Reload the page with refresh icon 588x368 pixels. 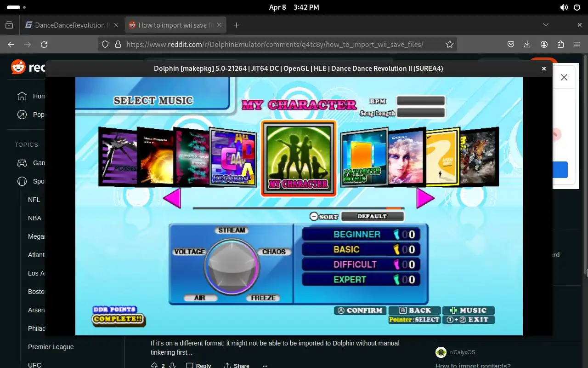[x=44, y=44]
